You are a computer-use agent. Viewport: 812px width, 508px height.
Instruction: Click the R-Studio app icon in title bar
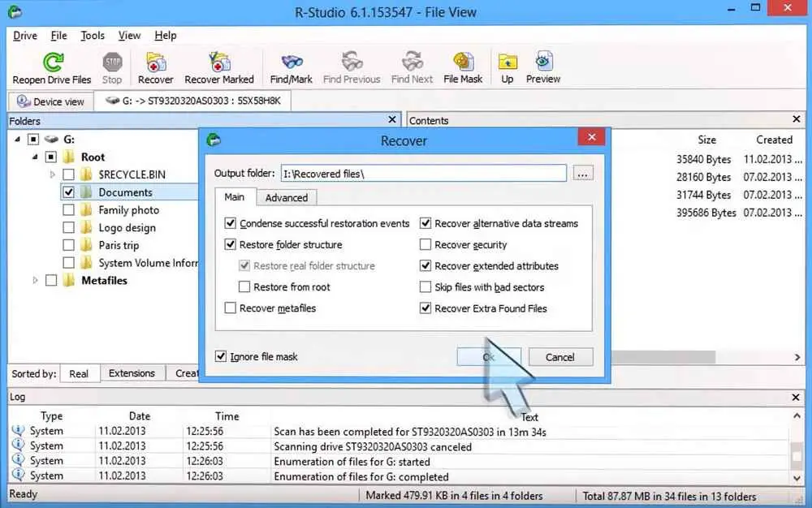tap(15, 11)
